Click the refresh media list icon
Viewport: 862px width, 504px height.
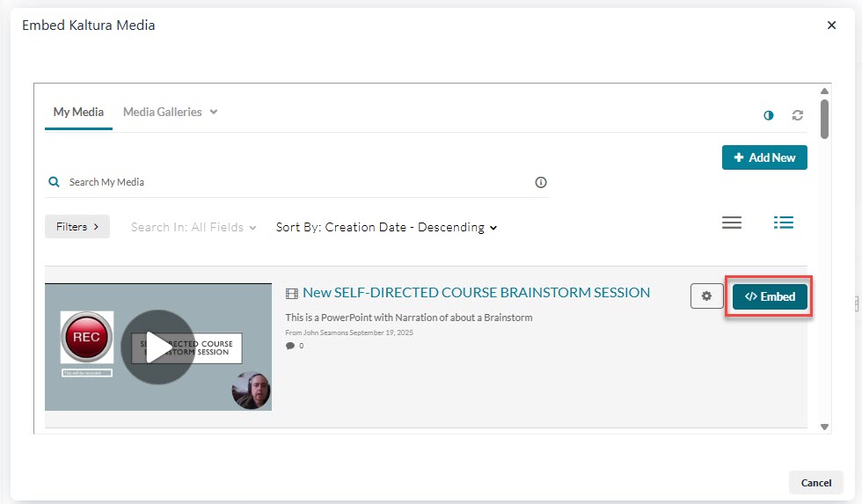798,115
